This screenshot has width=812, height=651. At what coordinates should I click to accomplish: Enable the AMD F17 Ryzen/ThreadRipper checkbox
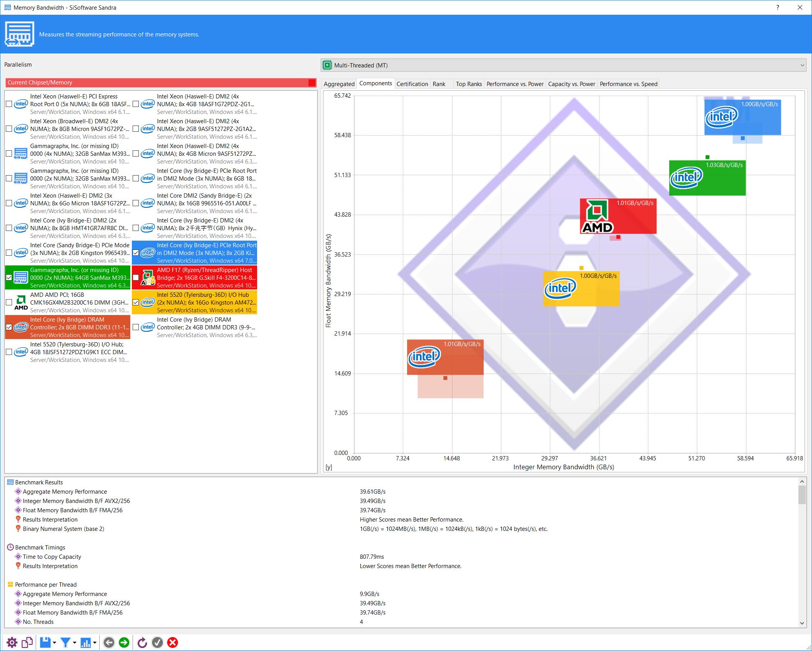pos(136,277)
